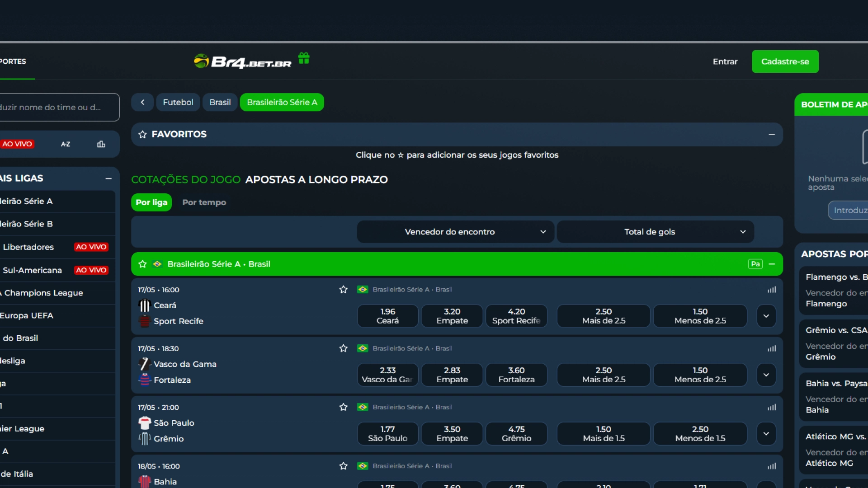Expand more markets for Ceará vs Sport Recife
Screen dimensions: 868x488
766,316
